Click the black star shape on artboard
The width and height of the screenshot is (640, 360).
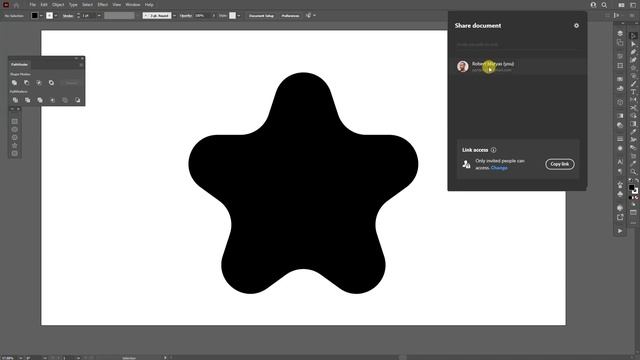coord(303,184)
